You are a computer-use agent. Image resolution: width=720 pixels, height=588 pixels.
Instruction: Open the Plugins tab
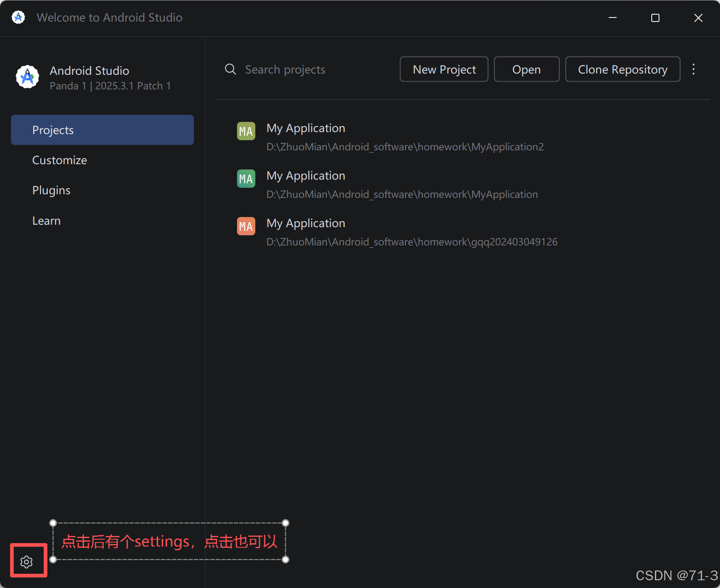coord(102,190)
